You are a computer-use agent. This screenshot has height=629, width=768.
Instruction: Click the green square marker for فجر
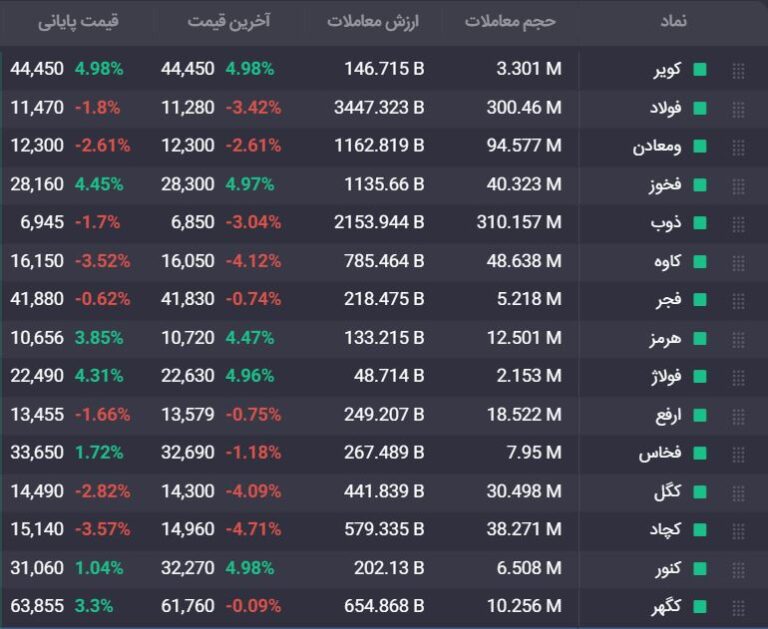click(x=700, y=300)
